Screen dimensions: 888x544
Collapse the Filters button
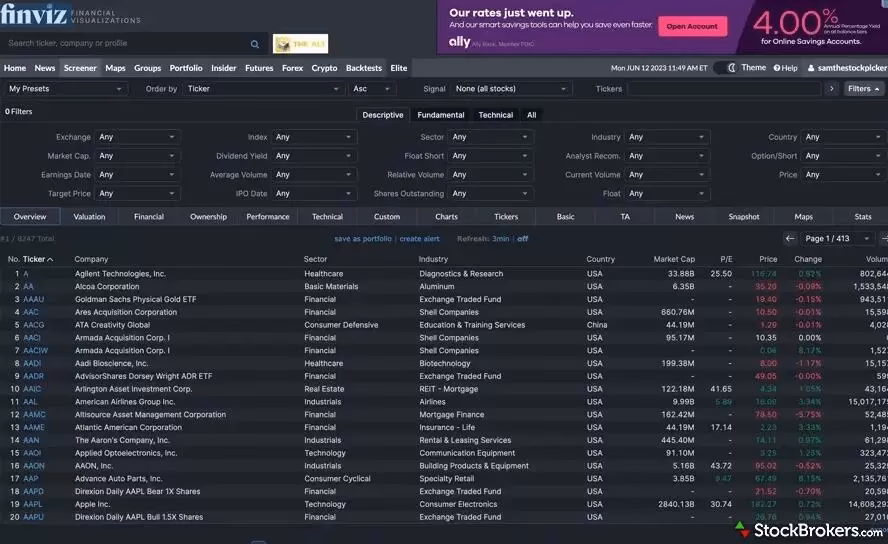[864, 89]
